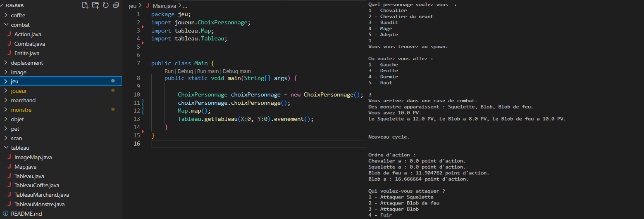This screenshot has height=219, width=644.
Task: Click the jeu breadcrumb segment
Action: click(x=132, y=6)
